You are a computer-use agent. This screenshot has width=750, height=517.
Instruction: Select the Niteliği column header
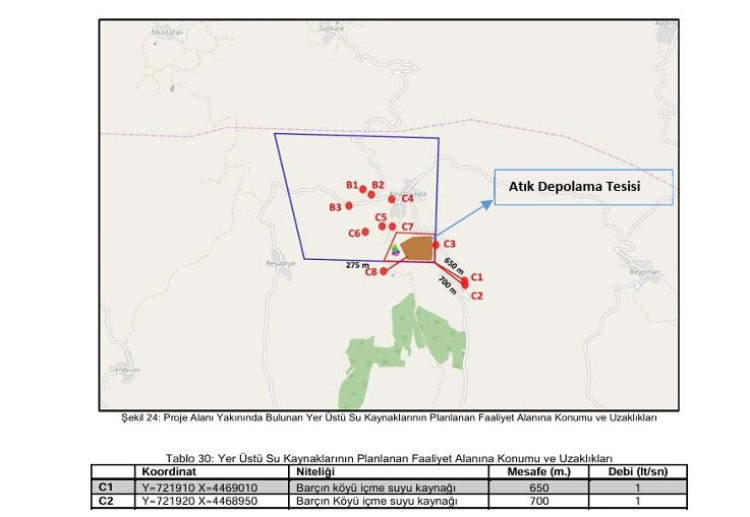coord(316,472)
